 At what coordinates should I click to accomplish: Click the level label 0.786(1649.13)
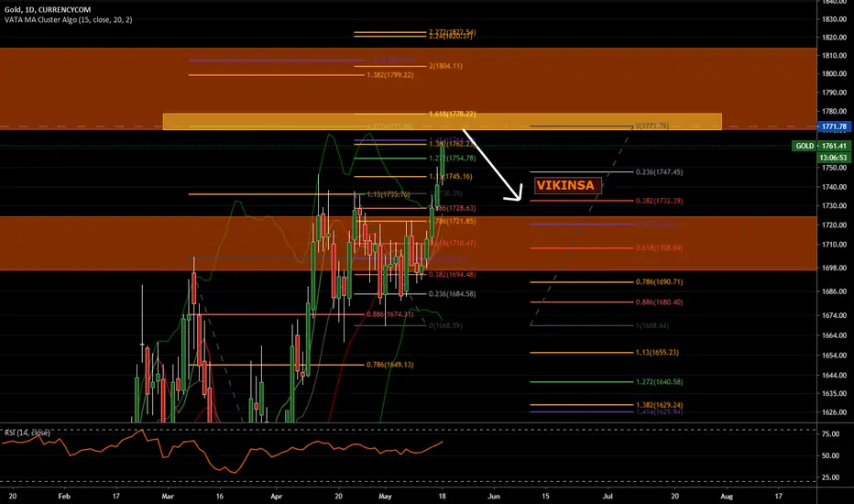pos(390,365)
